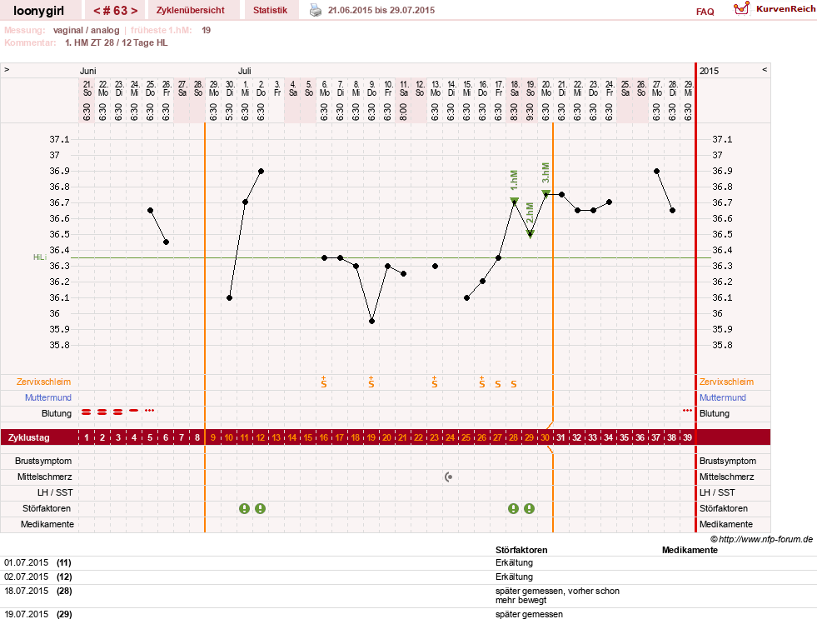Click the S+ cervical mucus symbol on day 26
This screenshot has height=644, width=817.
coord(482,382)
